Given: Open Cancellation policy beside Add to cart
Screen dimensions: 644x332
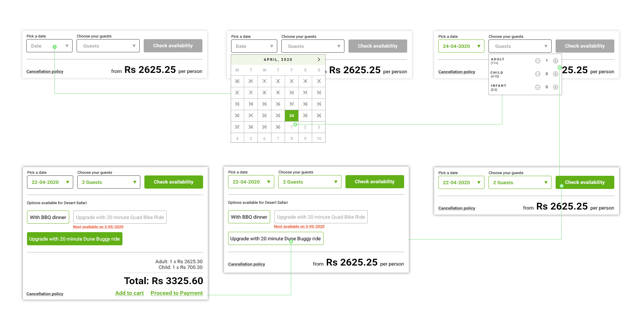Looking at the screenshot, I should point(45,294).
